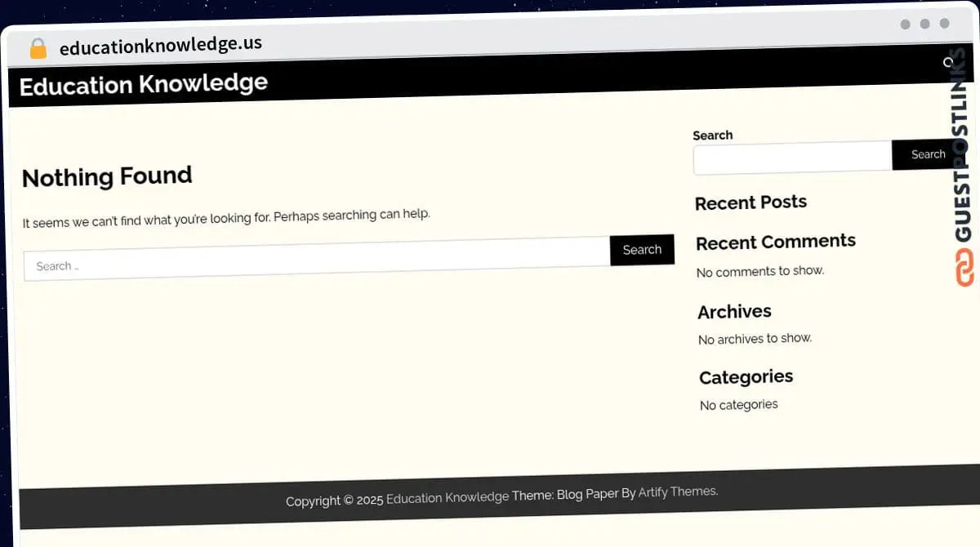Image resolution: width=980 pixels, height=547 pixels.
Task: Click the leftmost gray window dot
Action: [x=905, y=24]
